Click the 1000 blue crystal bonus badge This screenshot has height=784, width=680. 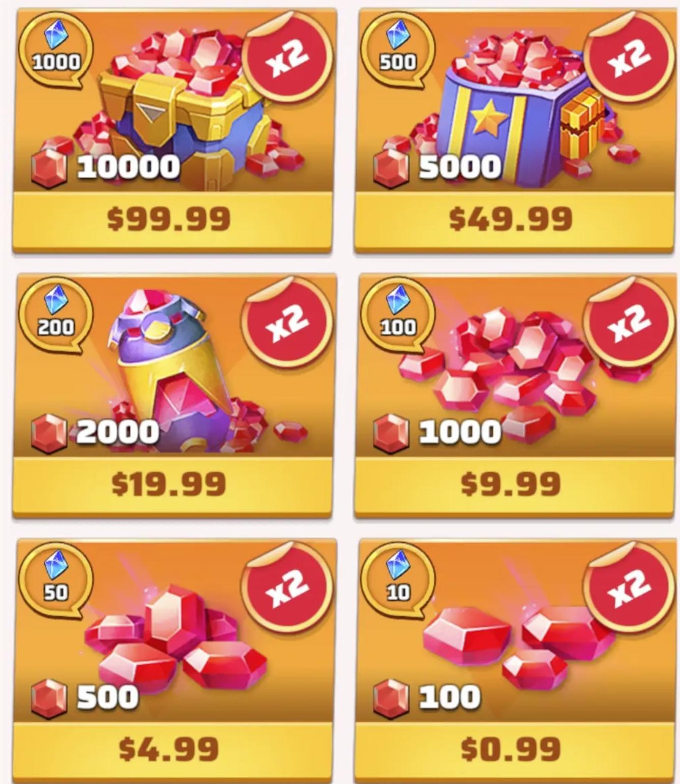click(56, 50)
